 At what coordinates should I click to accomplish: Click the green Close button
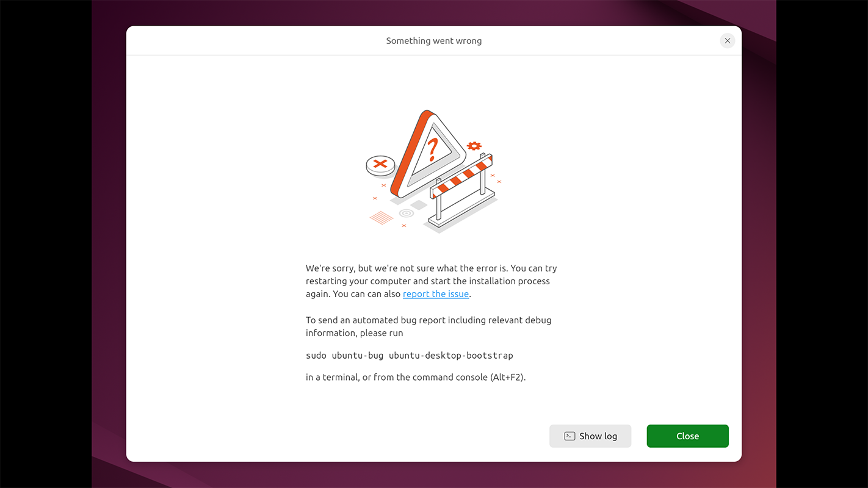coord(688,436)
